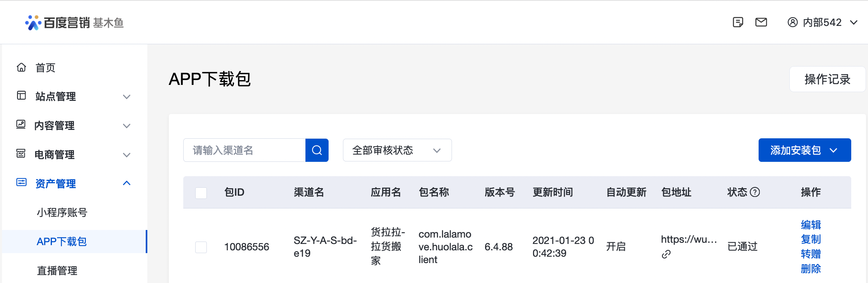This screenshot has width=868, height=283.
Task: Check the checkbox for package 10086556
Action: tap(201, 247)
